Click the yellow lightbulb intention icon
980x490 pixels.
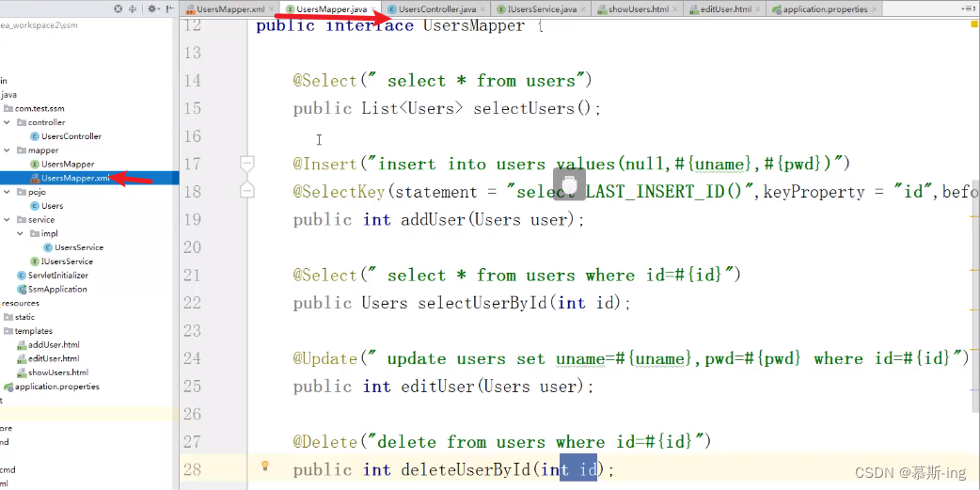pyautogui.click(x=264, y=465)
